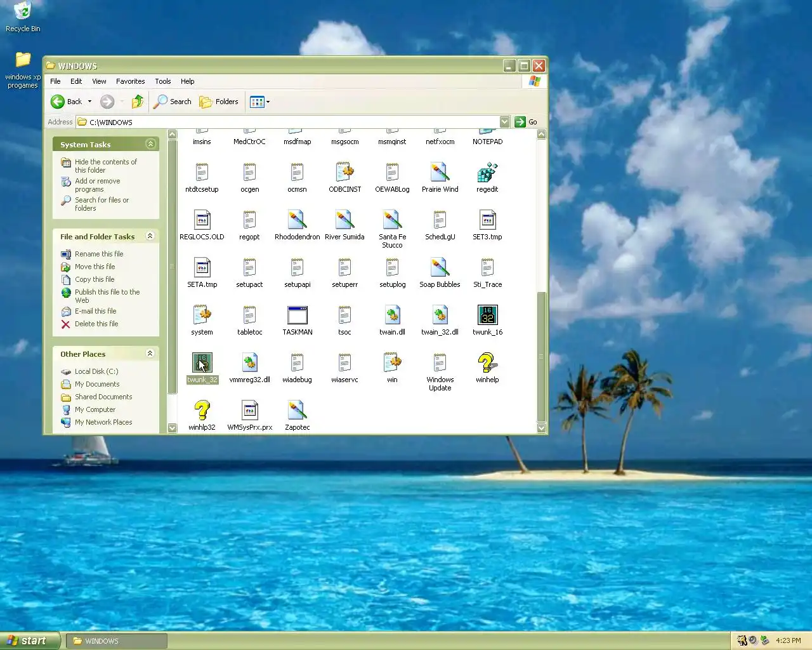Collapse the File and Folder Tasks panel
812x650 pixels.
coord(150,236)
